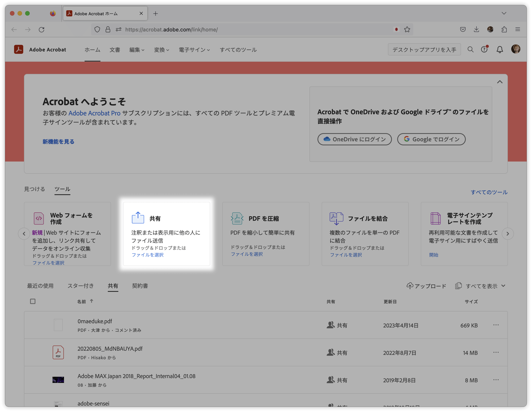Screen dimensions: 532x412
Task: Open the Adobe Acrobat Pro link
Action: pos(95,113)
